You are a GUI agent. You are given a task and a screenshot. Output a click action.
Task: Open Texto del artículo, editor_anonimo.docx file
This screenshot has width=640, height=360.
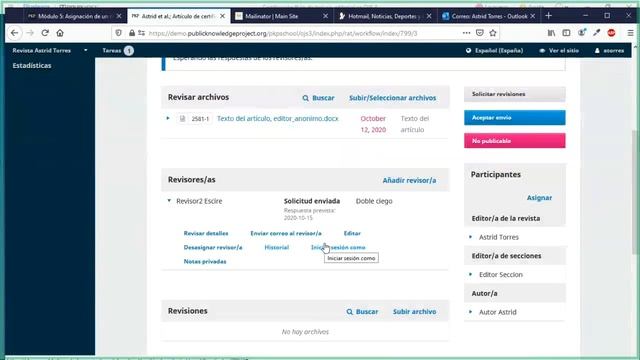pos(278,118)
